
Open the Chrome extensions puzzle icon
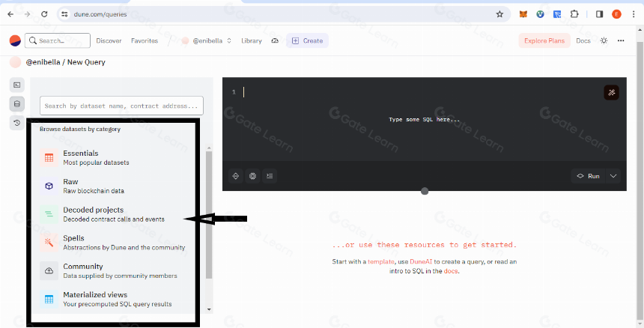[574, 14]
